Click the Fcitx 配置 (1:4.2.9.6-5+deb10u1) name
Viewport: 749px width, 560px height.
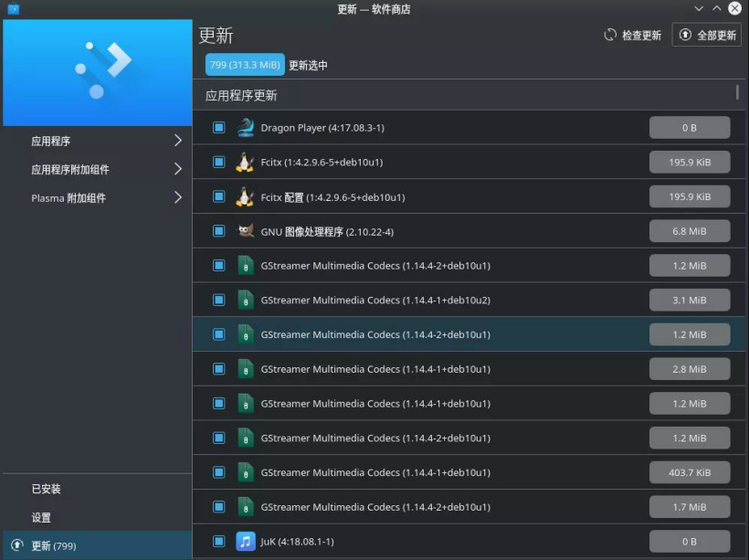333,196
